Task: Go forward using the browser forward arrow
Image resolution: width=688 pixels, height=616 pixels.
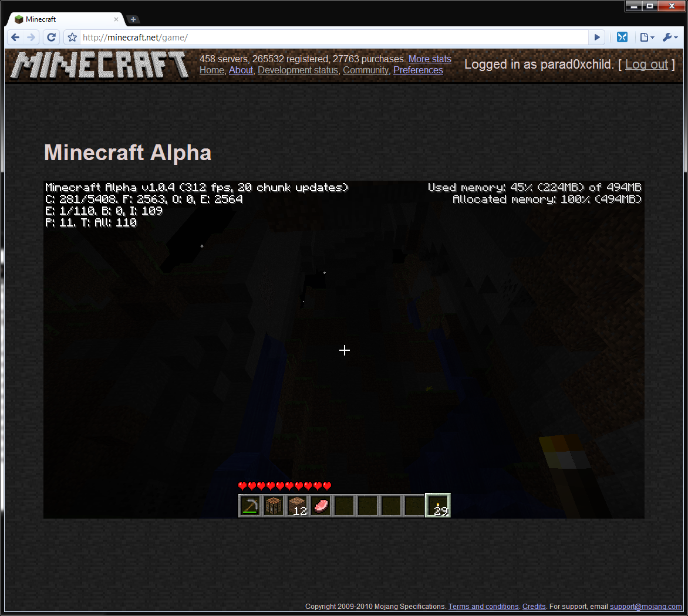Action: click(x=31, y=38)
